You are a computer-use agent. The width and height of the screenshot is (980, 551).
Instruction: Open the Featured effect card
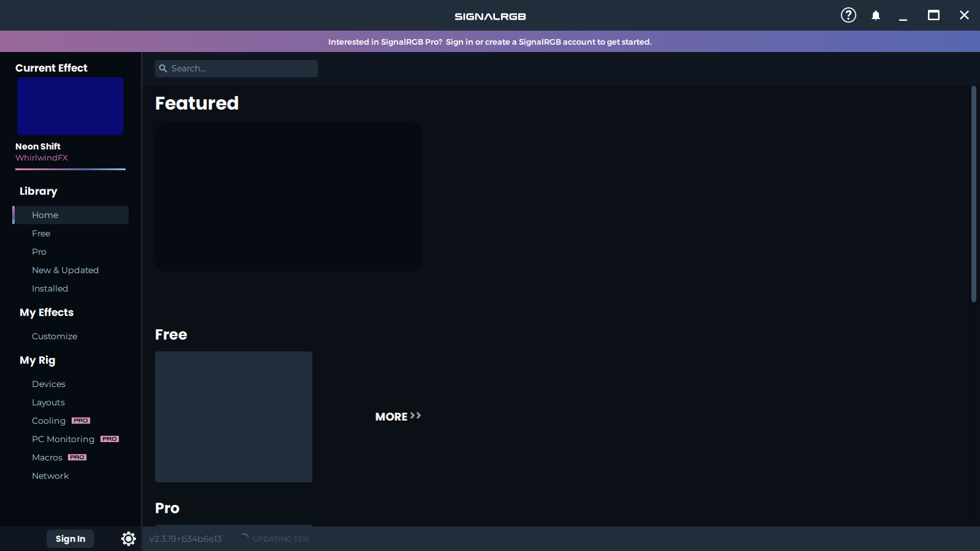click(x=288, y=197)
